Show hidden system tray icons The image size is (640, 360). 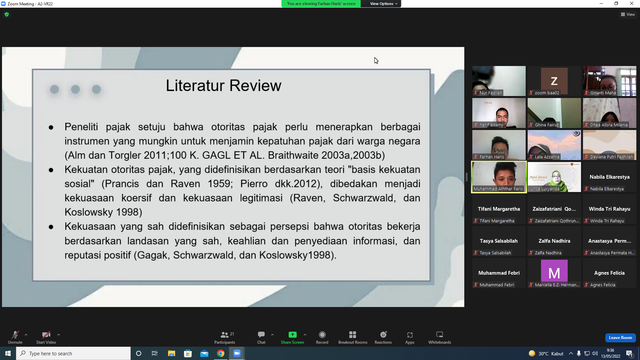[x=571, y=353]
